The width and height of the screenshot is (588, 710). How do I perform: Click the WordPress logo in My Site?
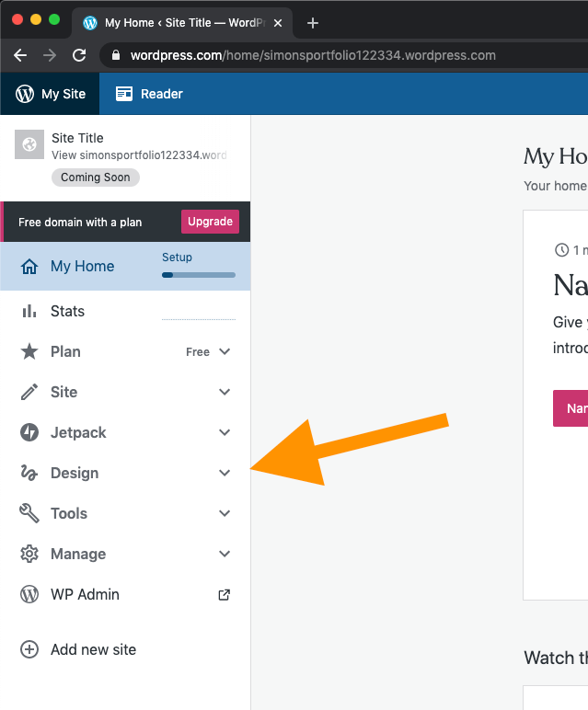pos(25,94)
